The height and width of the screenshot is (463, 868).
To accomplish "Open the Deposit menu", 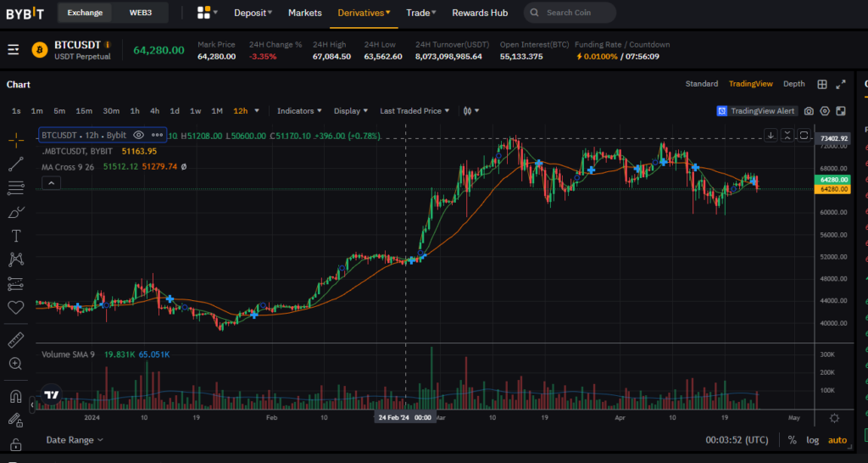I will (253, 13).
